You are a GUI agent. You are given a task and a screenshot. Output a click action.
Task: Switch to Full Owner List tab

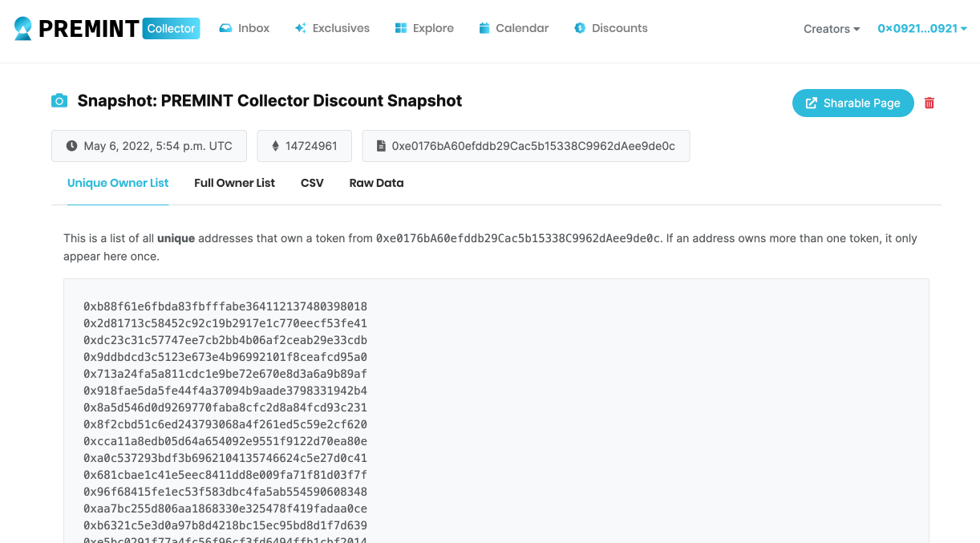[x=234, y=183]
